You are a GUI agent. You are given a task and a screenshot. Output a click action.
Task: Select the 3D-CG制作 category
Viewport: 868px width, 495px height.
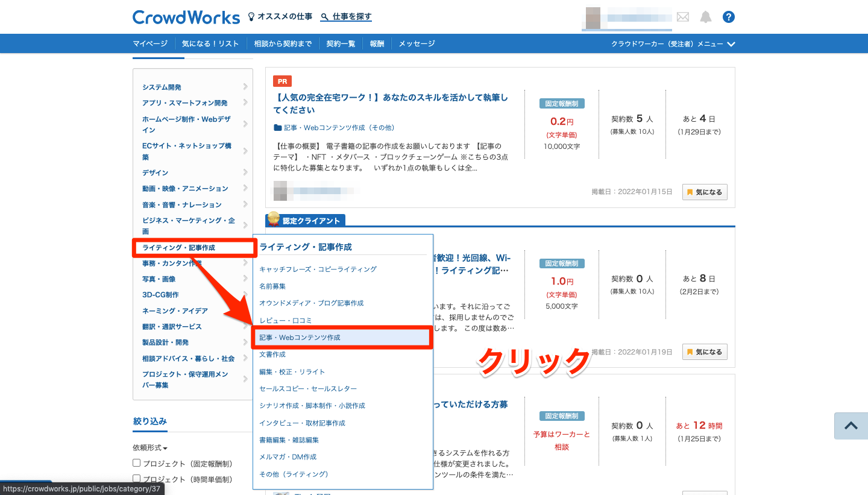[x=160, y=295]
